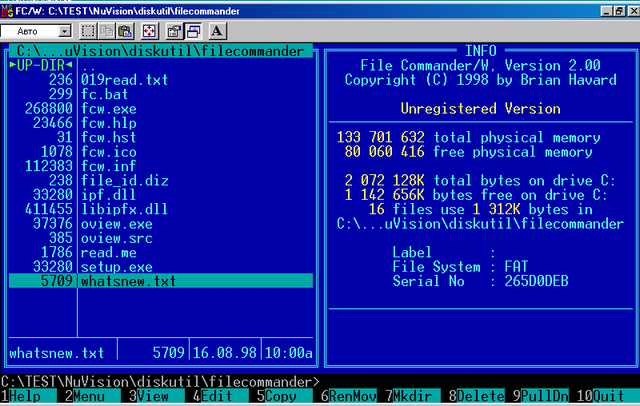This screenshot has width=640, height=406.
Task: Select file 019read.txt
Action: [124, 80]
